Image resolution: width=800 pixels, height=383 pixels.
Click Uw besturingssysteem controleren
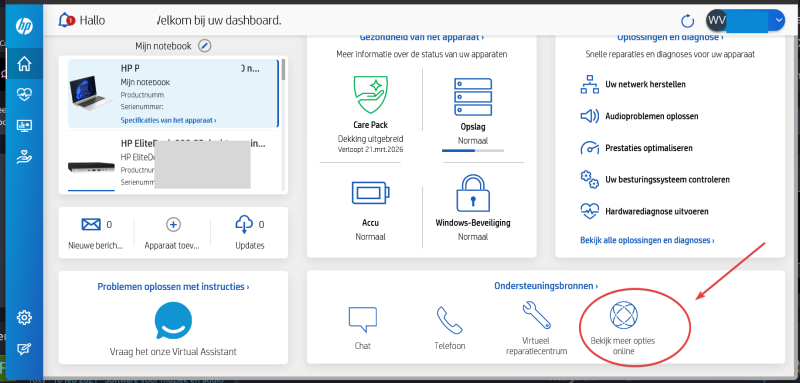tap(667, 180)
